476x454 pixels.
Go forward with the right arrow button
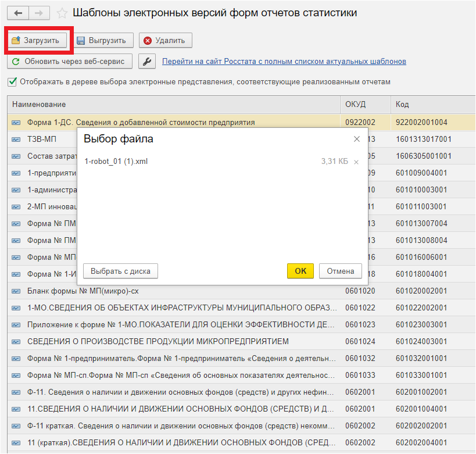tap(39, 13)
